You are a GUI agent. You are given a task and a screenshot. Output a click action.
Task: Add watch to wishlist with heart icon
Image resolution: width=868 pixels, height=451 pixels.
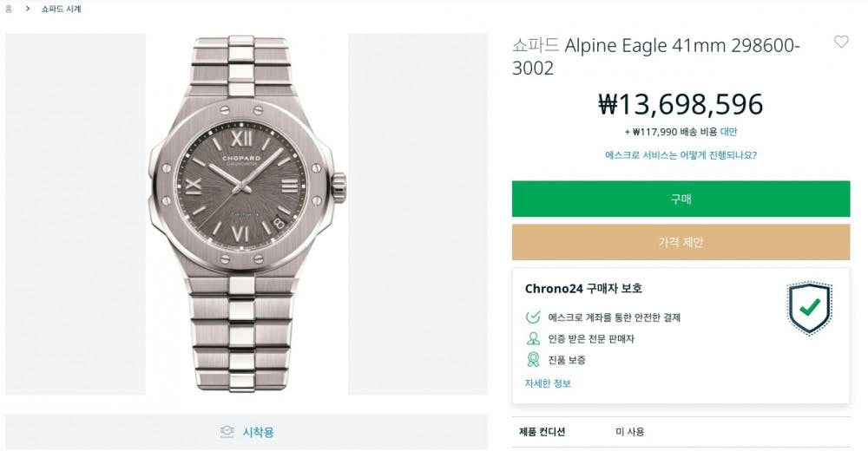point(841,42)
